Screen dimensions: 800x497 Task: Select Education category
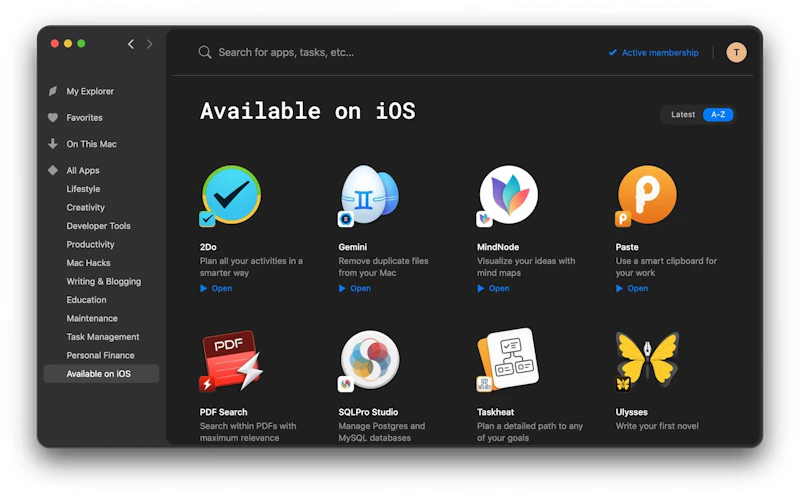pyautogui.click(x=86, y=300)
